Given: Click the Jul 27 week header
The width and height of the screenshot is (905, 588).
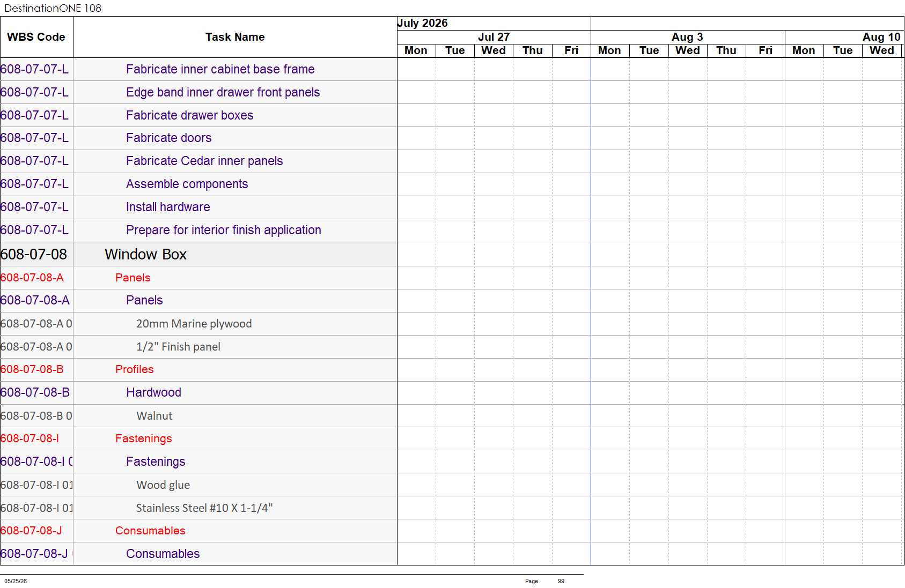Looking at the screenshot, I should click(x=494, y=37).
